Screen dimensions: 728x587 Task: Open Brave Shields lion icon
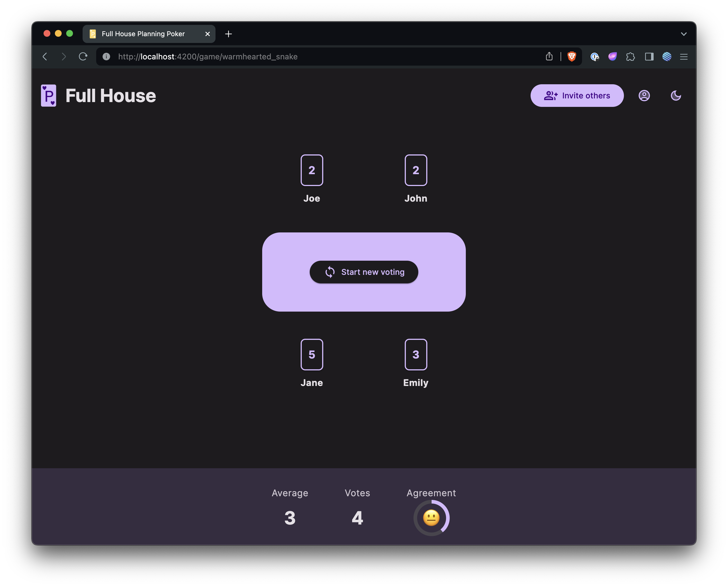[571, 57]
